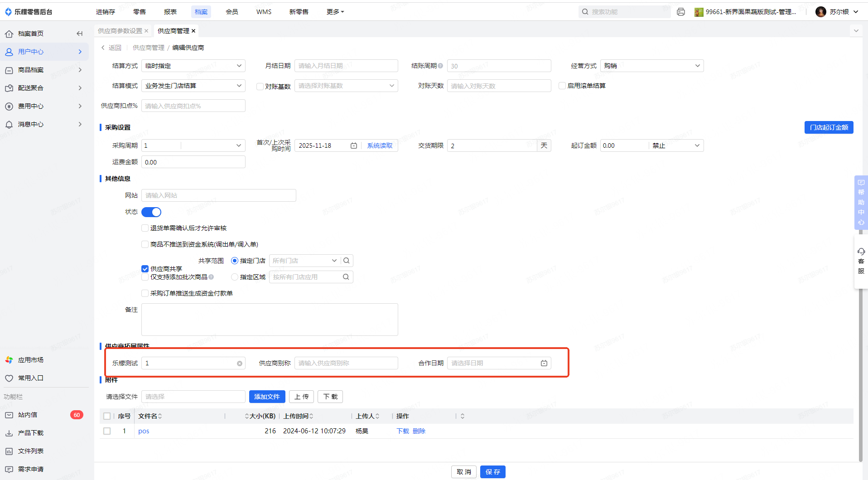Open the 结算模式 dropdown
868x480 pixels.
point(193,86)
